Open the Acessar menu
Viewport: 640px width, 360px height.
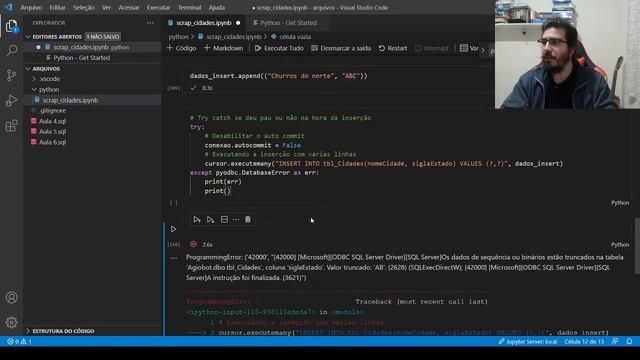pos(129,7)
